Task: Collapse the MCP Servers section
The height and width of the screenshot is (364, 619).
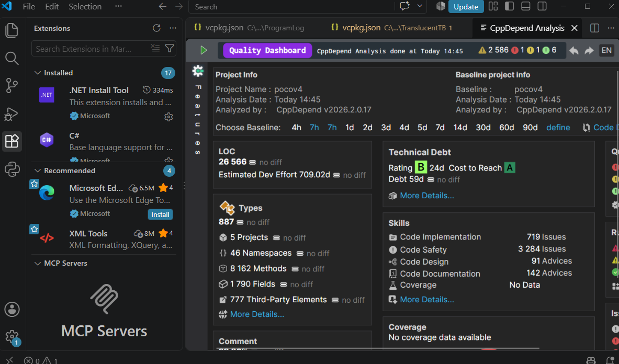Action: click(x=38, y=263)
